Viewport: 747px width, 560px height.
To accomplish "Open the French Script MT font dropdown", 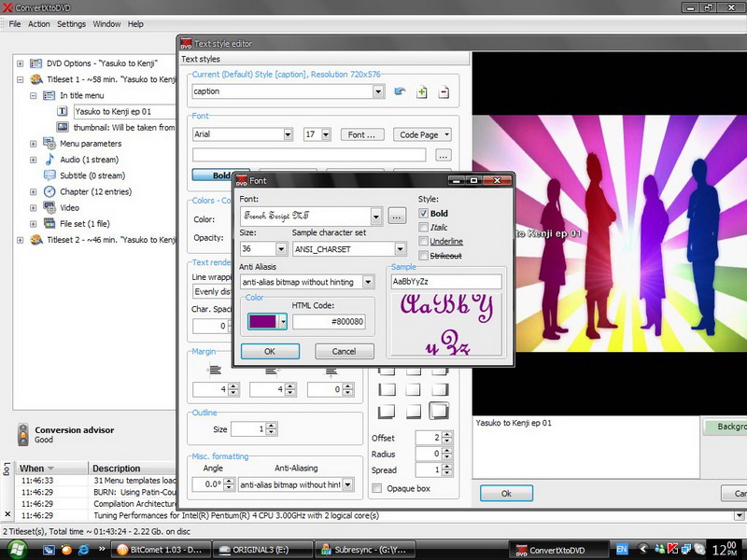I will pos(376,217).
